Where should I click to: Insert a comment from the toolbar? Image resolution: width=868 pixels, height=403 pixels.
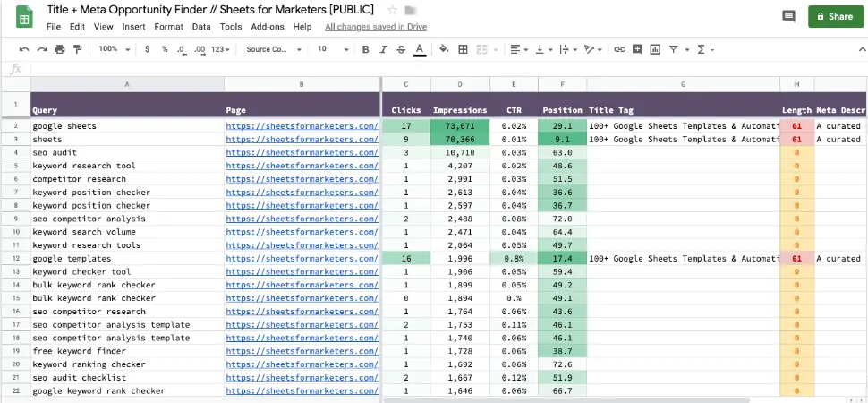click(x=637, y=49)
